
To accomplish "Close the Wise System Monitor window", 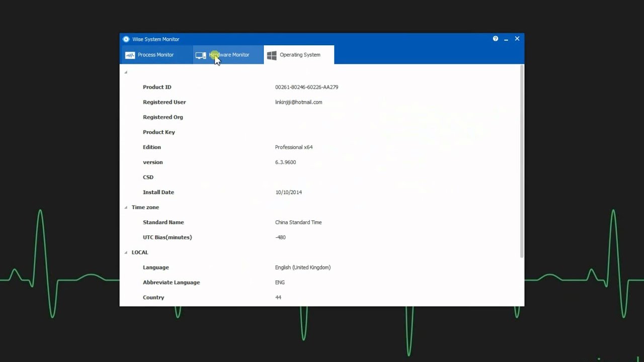I will click(517, 39).
